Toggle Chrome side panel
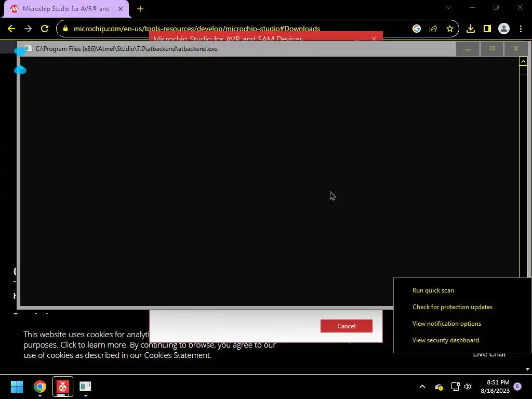The width and height of the screenshot is (532, 399). 487,29
